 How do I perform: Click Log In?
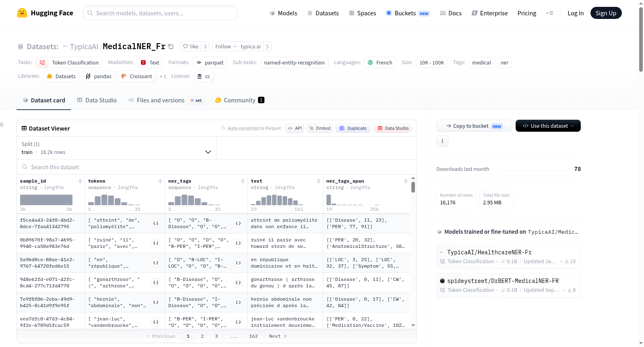tap(576, 13)
